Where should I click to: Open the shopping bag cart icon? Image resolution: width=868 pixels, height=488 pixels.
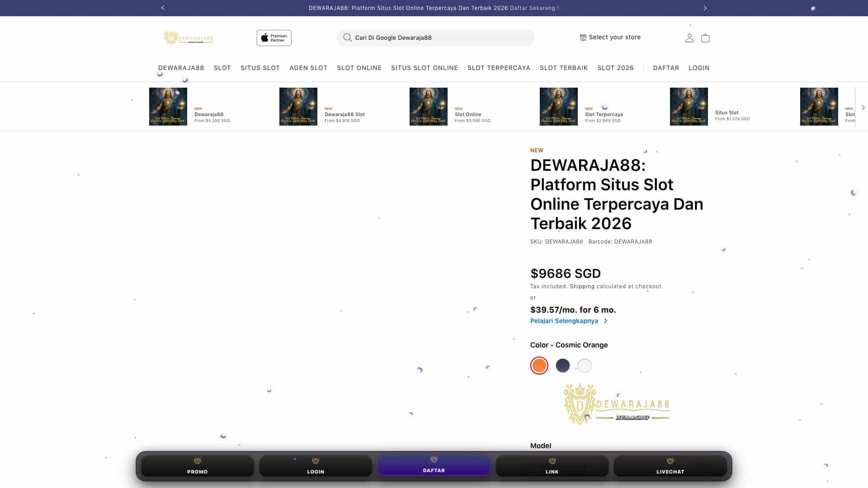[x=705, y=38]
